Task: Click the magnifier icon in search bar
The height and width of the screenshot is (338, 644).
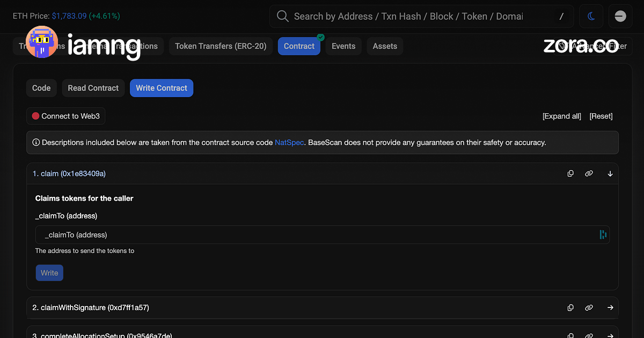Action: [x=282, y=16]
